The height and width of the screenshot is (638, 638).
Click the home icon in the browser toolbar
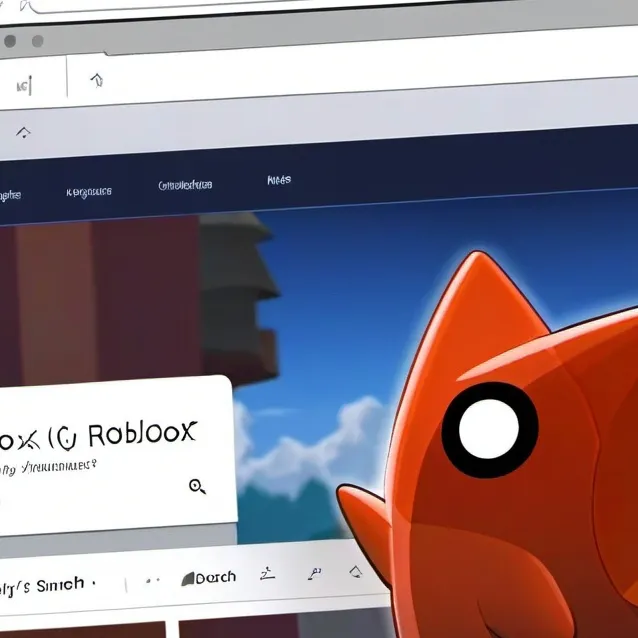(x=96, y=80)
